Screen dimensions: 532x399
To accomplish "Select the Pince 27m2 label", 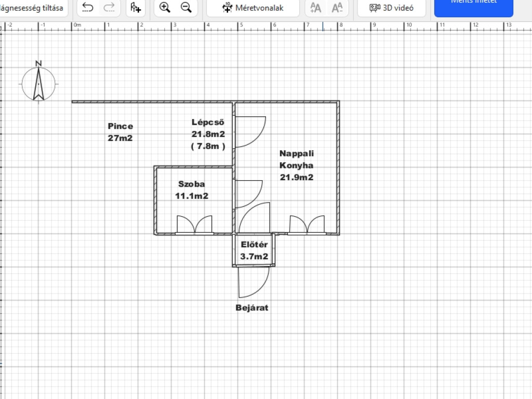I will pyautogui.click(x=121, y=132).
